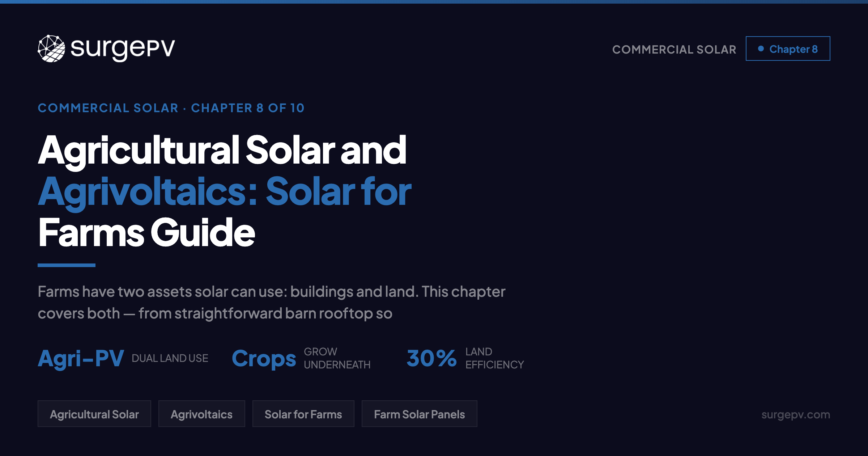Toggle the Farm Solar Panels tag
This screenshot has width=868, height=456.
pyautogui.click(x=420, y=414)
